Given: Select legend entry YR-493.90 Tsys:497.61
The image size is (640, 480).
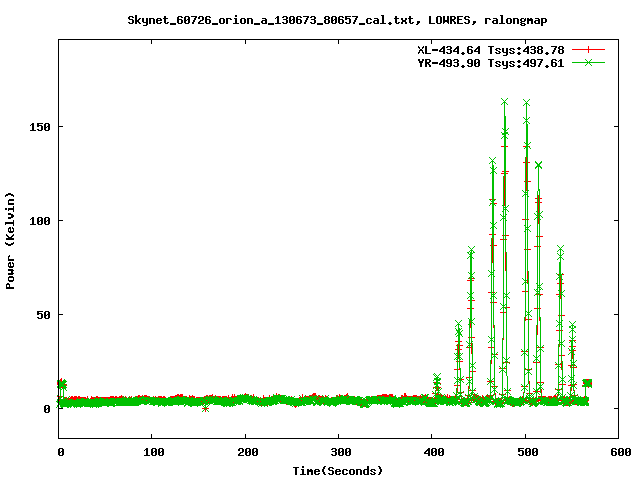Looking at the screenshot, I should [491, 63].
